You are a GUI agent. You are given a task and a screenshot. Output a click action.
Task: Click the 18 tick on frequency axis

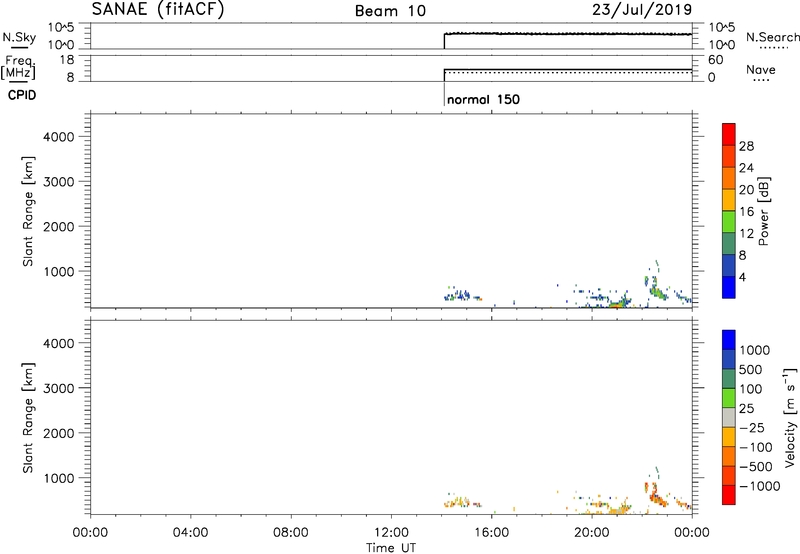(67, 60)
